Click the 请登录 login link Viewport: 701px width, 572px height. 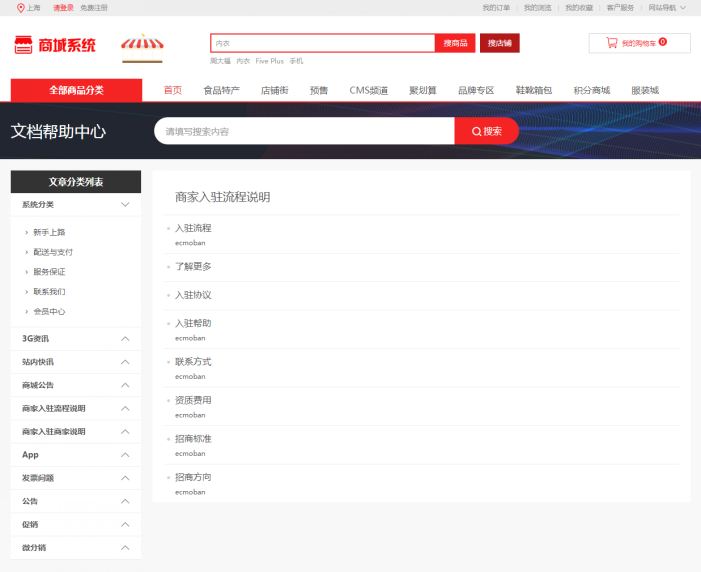[63, 7]
